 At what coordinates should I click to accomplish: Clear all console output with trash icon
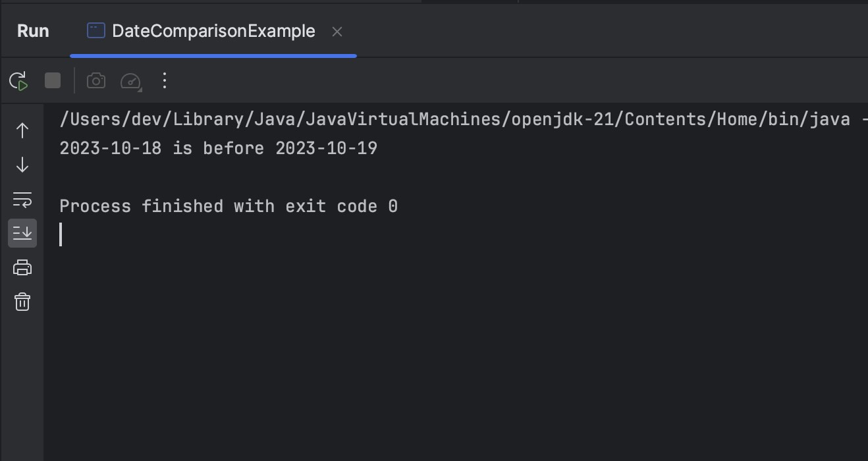[x=22, y=302]
